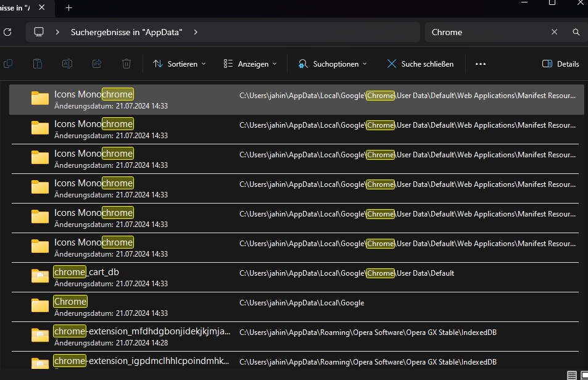Select Suchergebnisse in "AppData" breadcrumb

[x=126, y=32]
